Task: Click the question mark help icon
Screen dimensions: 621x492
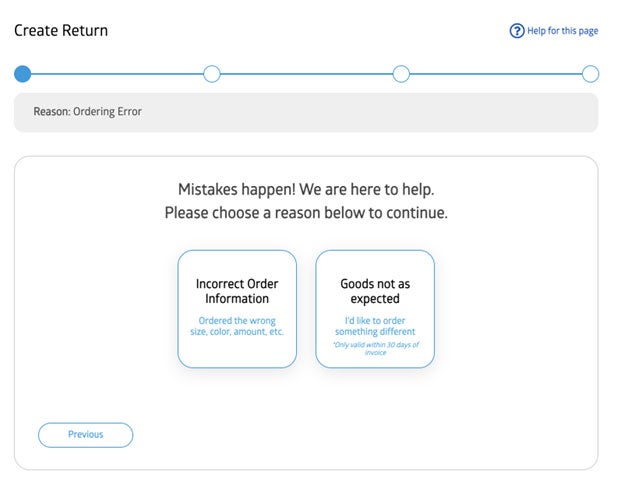Action: pyautogui.click(x=517, y=31)
